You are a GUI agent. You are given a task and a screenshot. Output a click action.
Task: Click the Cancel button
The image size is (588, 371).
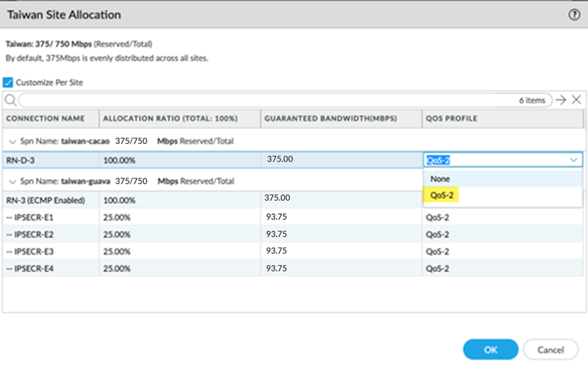550,350
